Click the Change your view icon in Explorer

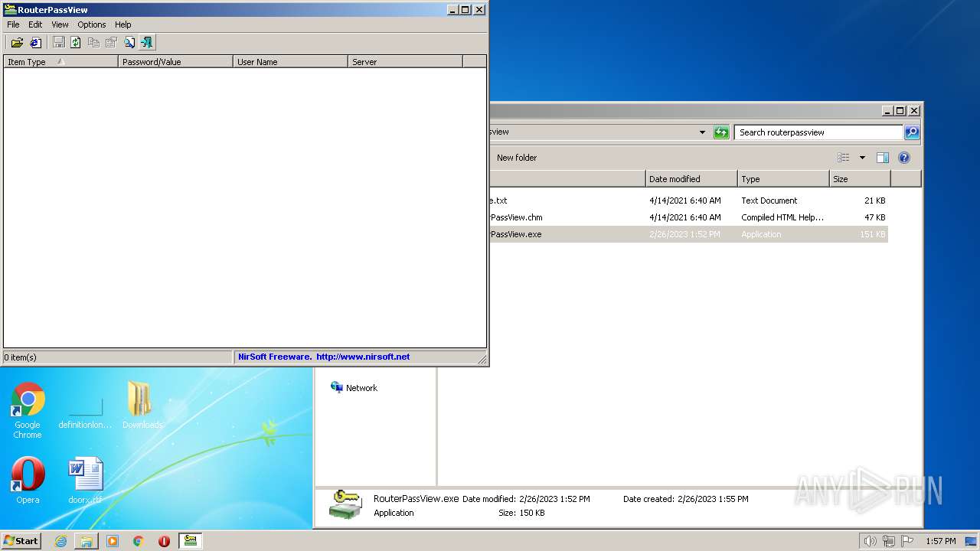pos(844,158)
